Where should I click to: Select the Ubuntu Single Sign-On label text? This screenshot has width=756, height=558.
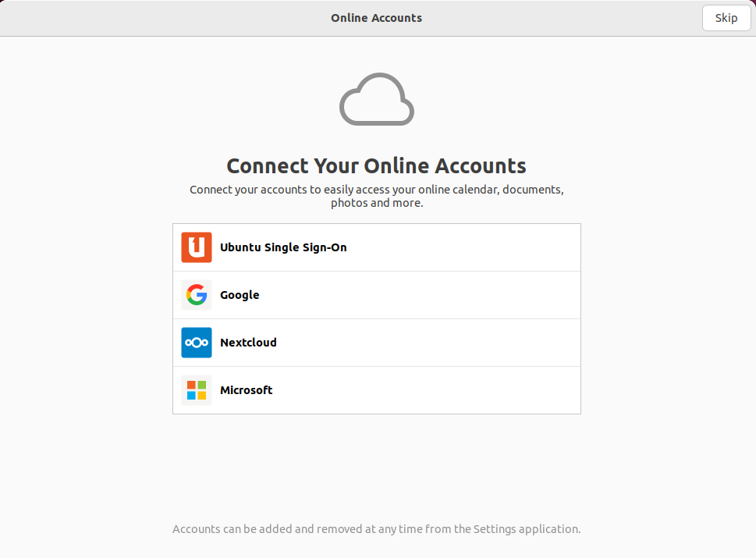[x=283, y=247]
